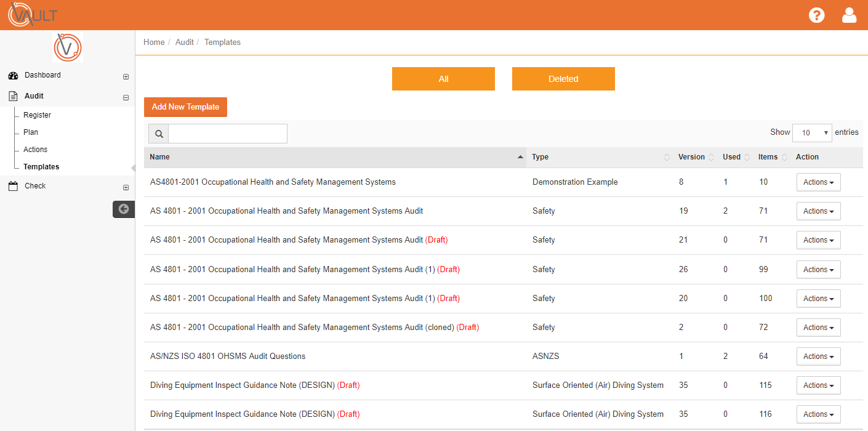Image resolution: width=868 pixels, height=431 pixels.
Task: Open Actions dropdown for AS/NZS ISO 4801 row
Action: (818, 356)
